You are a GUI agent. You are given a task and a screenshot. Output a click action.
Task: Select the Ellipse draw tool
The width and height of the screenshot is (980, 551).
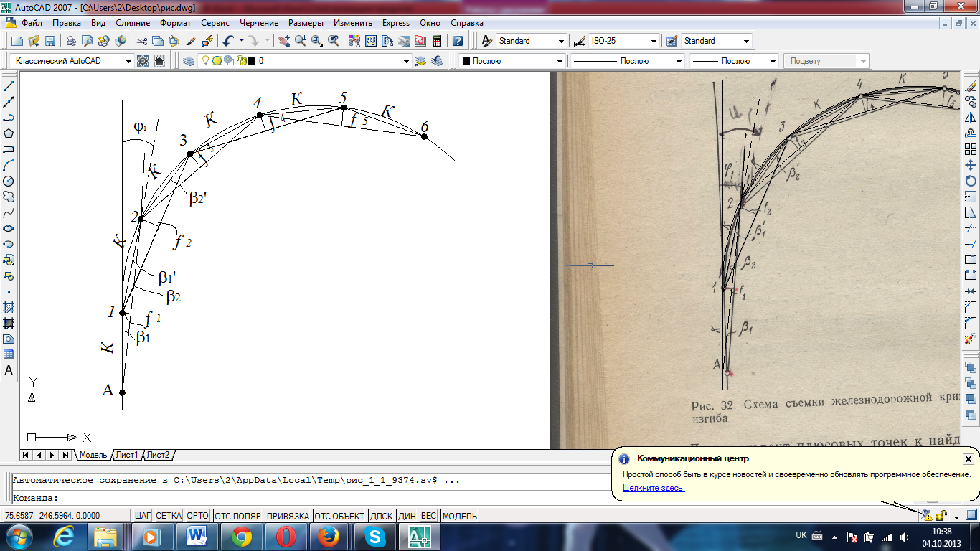coord(9,228)
